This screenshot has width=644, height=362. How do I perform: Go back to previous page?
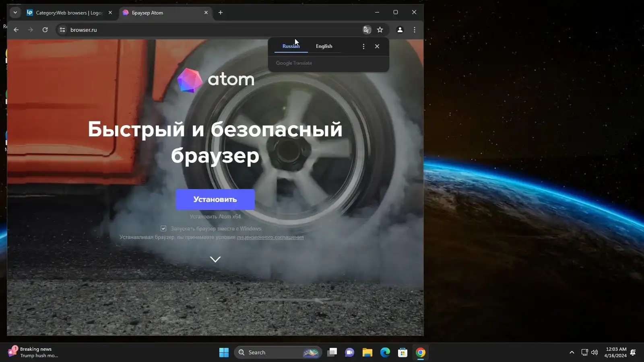pos(16,30)
